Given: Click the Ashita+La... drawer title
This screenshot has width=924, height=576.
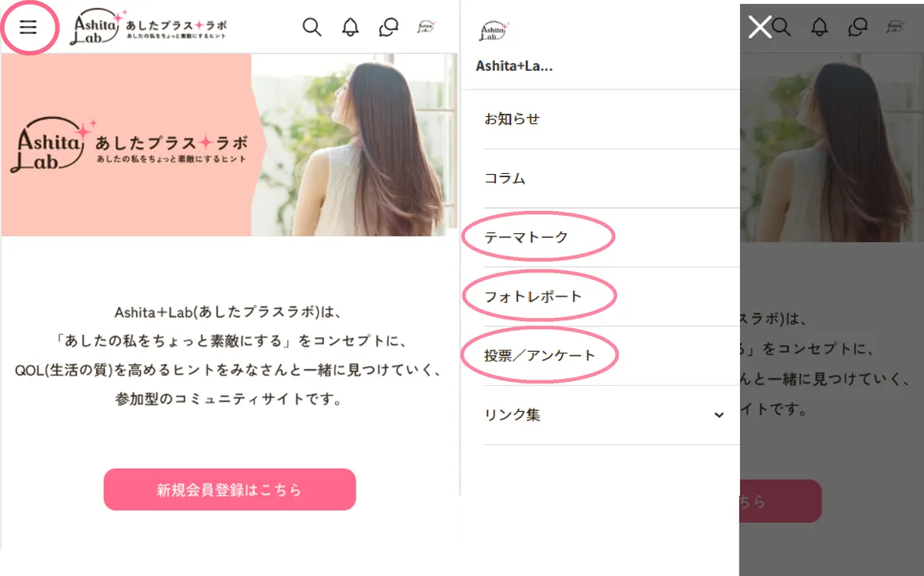Looking at the screenshot, I should pyautogui.click(x=514, y=66).
